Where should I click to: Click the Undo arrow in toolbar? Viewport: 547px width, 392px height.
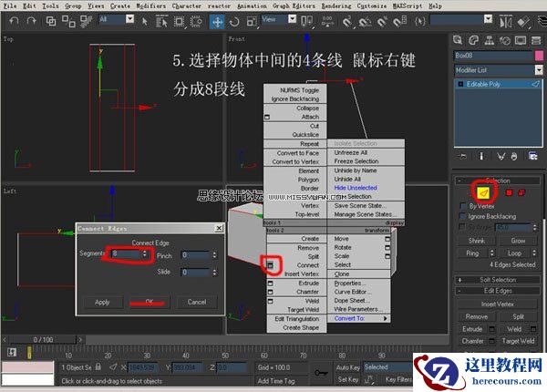click(14, 21)
